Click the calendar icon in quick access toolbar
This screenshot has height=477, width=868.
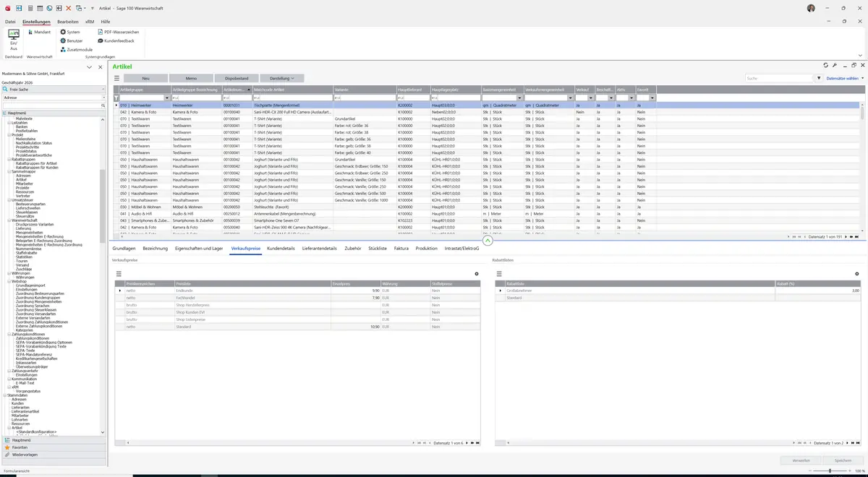(x=39, y=8)
